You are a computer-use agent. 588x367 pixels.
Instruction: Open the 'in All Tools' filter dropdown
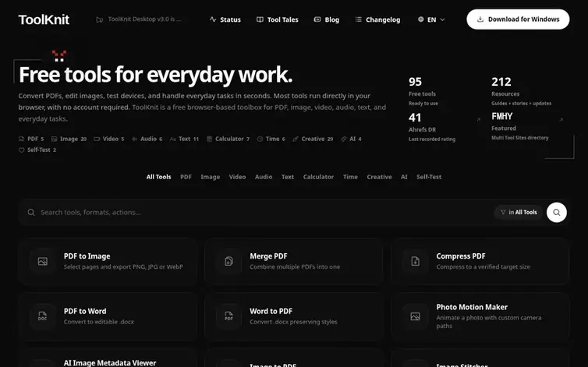click(x=519, y=212)
